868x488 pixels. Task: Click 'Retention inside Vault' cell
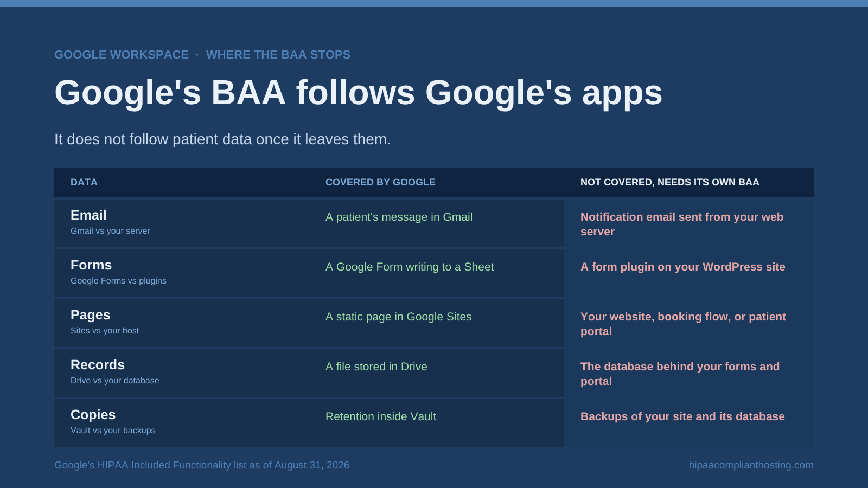click(381, 416)
